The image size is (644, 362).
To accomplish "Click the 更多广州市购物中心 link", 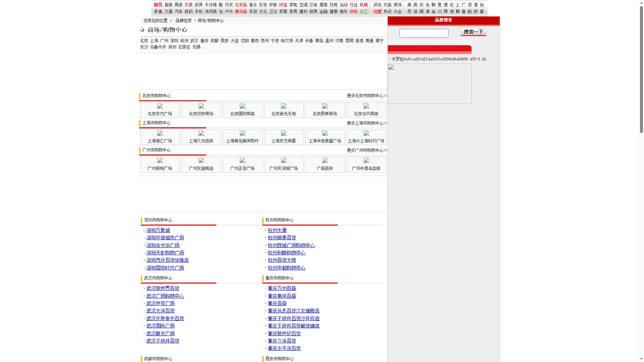I will click(367, 150).
